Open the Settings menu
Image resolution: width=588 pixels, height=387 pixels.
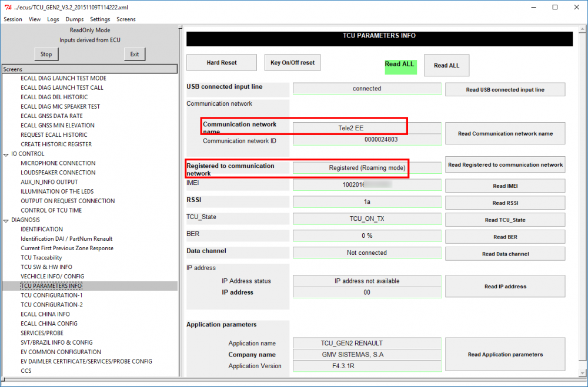pos(100,19)
